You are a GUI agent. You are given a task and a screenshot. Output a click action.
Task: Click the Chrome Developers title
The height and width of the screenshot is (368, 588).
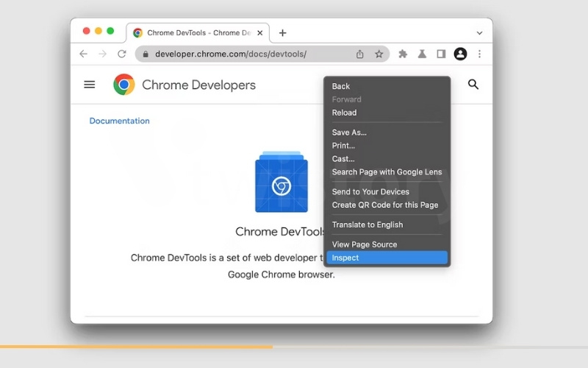(198, 85)
